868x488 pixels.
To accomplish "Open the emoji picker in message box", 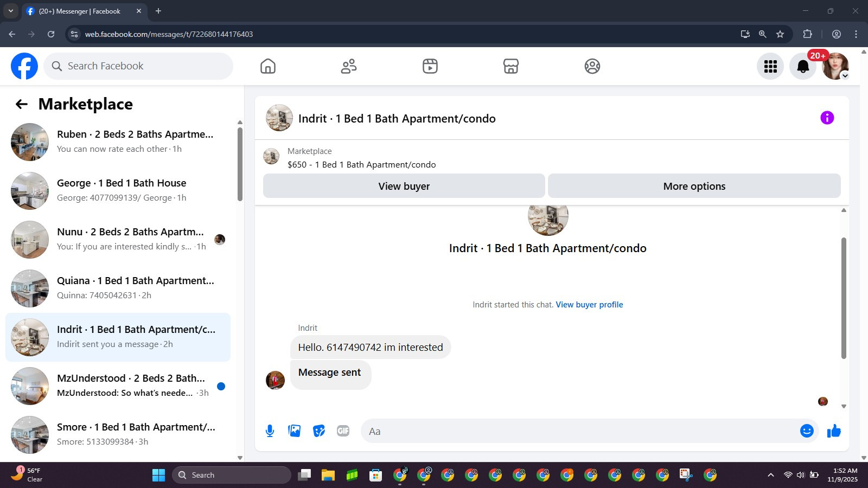I will pos(807,431).
